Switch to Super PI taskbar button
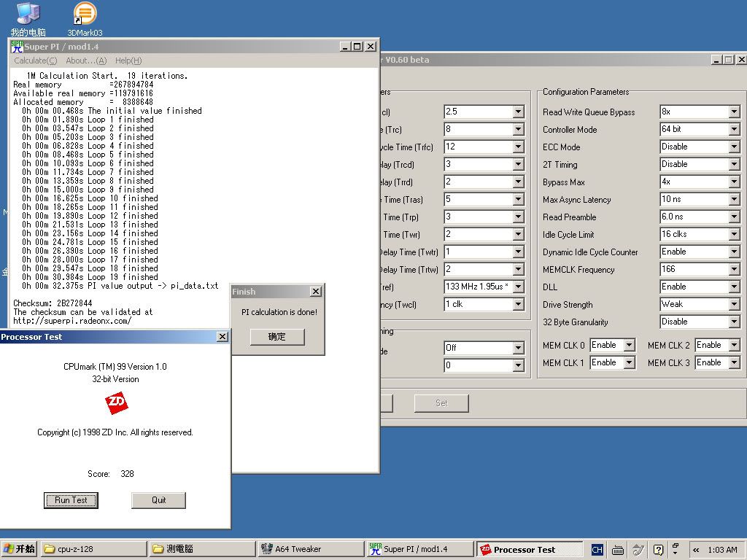The height and width of the screenshot is (560, 747). pyautogui.click(x=419, y=549)
